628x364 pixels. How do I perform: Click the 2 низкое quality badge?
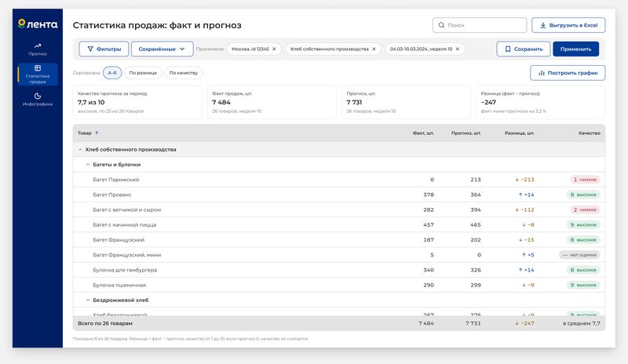coord(585,209)
